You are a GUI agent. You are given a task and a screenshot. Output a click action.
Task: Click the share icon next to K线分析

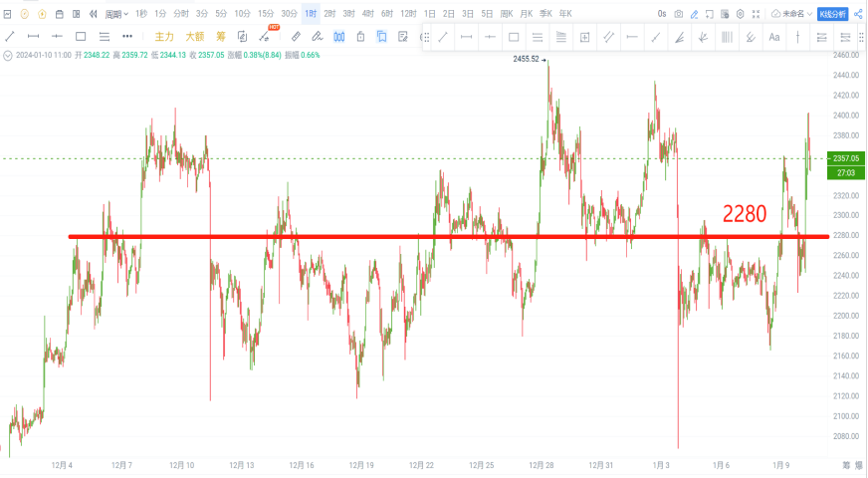[x=858, y=14]
